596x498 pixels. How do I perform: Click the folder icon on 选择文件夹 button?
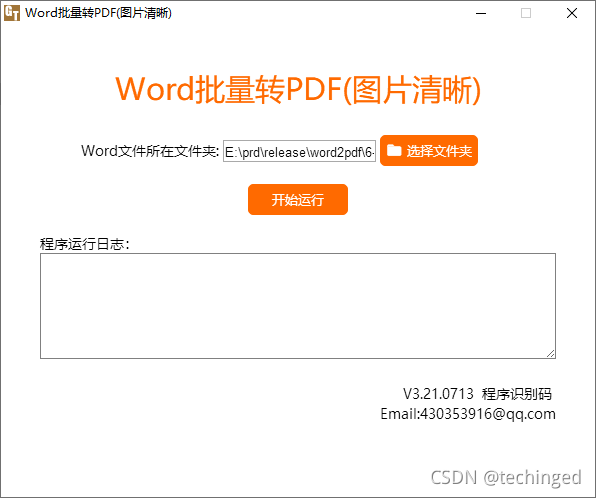tap(394, 151)
